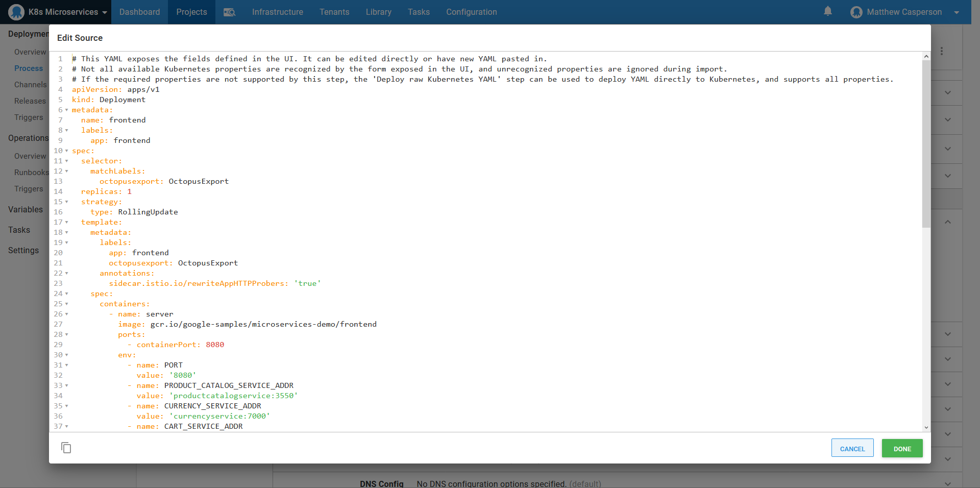Screen dimensions: 980x488
Task: Open the three-dot overflow menu
Action: click(942, 51)
